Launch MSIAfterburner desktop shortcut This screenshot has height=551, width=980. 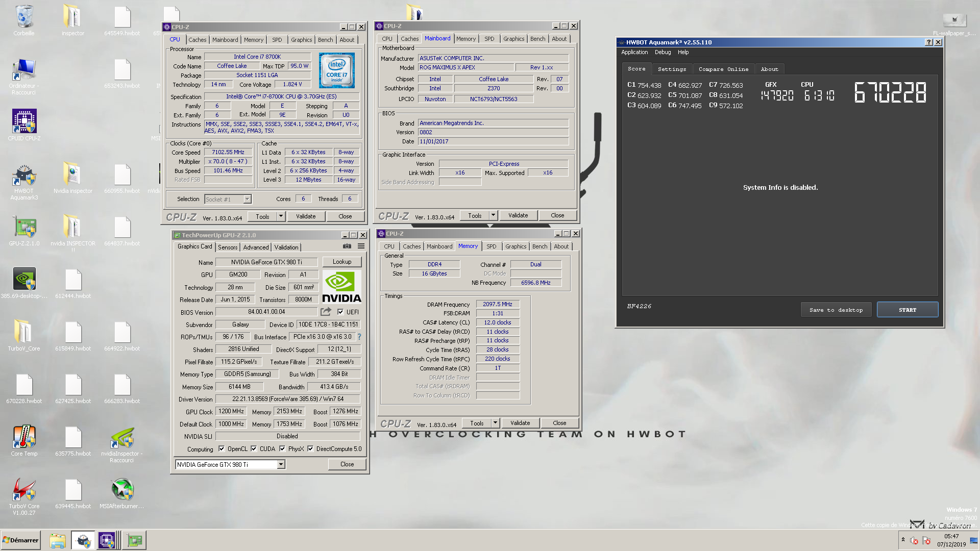pos(121,493)
